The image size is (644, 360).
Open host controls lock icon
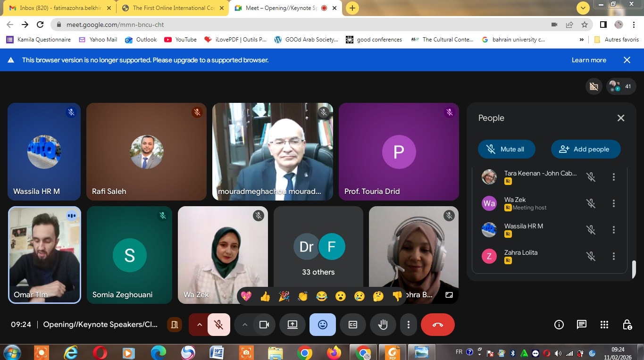627,325
